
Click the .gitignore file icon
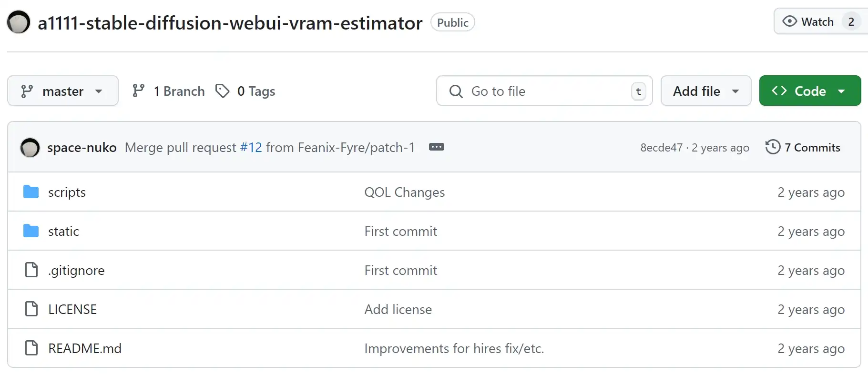tap(31, 270)
